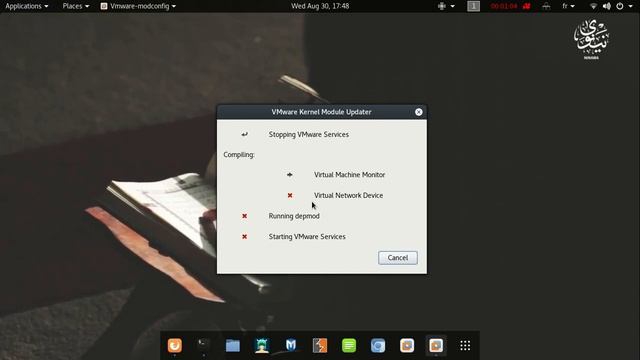This screenshot has height=360, width=640.
Task: Click the highlighted running VMware icon in the dock
Action: pos(436,345)
